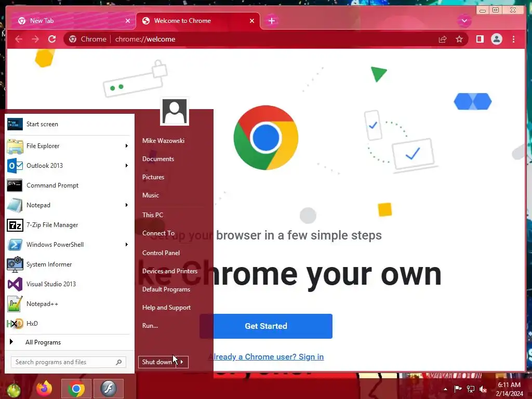Click the network tray icon
Viewport: 532px width, 399px height.
click(x=471, y=389)
